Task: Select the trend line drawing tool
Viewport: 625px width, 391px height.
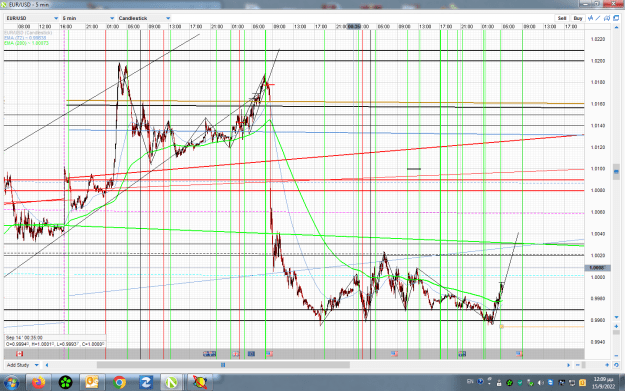Action: [598, 18]
